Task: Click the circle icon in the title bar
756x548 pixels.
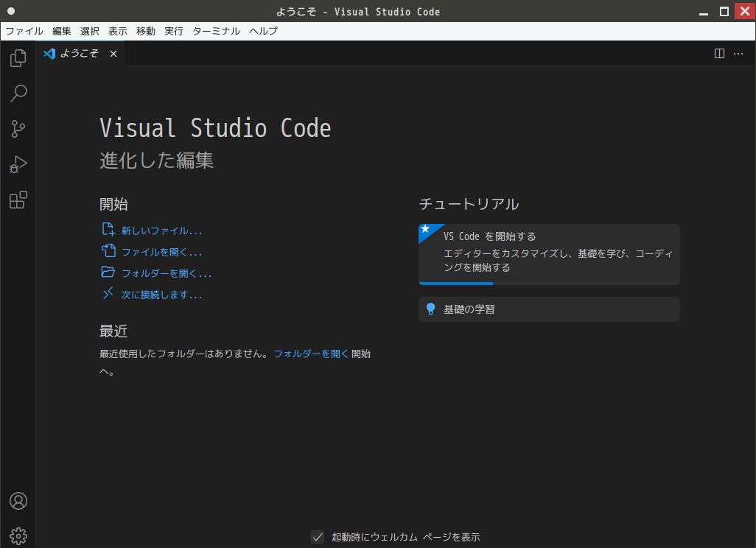Action: click(x=11, y=11)
